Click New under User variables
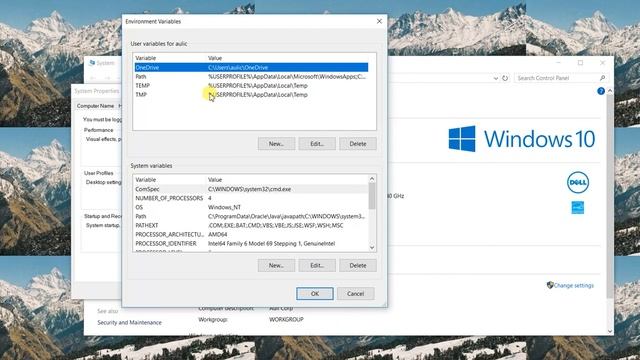The height and width of the screenshot is (360, 640). click(x=276, y=144)
